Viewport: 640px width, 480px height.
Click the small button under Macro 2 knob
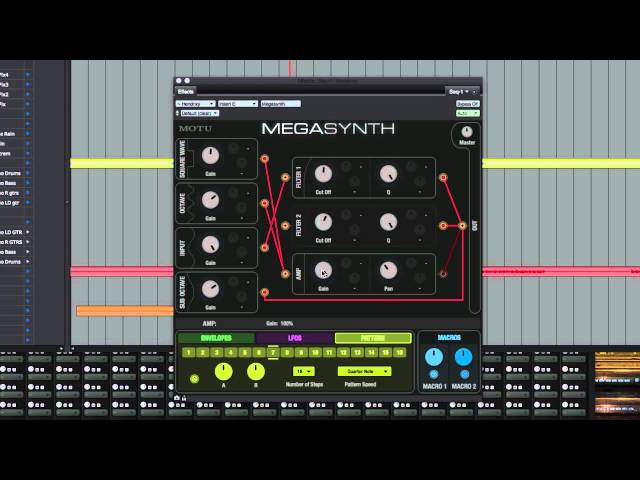[464, 374]
